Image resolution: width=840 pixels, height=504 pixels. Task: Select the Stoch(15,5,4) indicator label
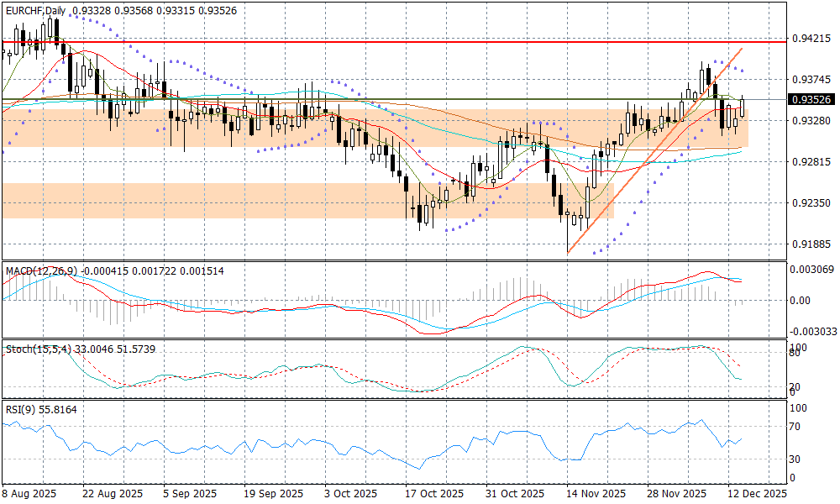34,348
